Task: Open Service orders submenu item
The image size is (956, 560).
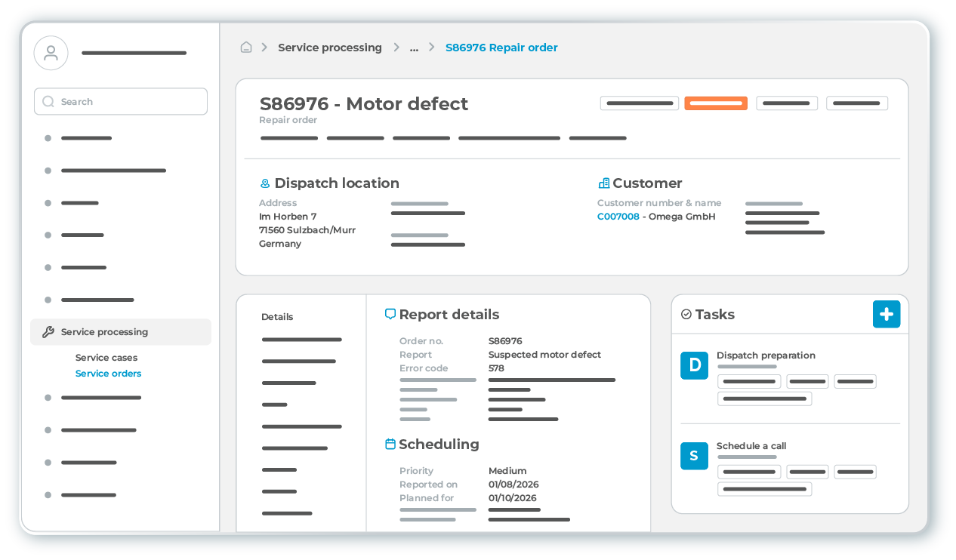Action: (x=109, y=374)
